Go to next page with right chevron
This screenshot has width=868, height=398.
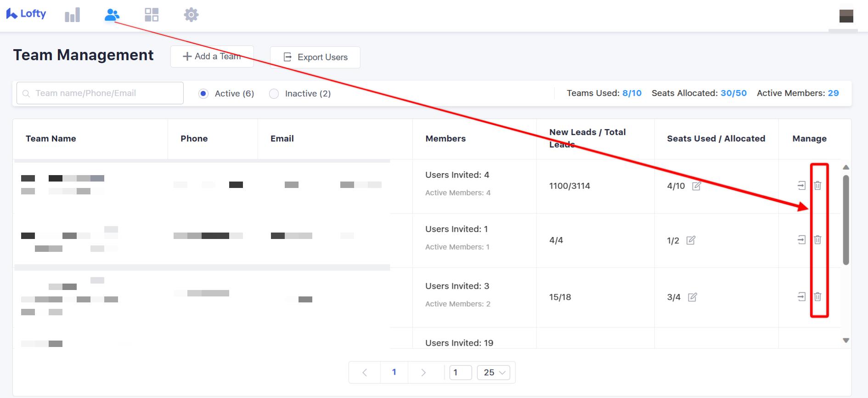click(423, 372)
